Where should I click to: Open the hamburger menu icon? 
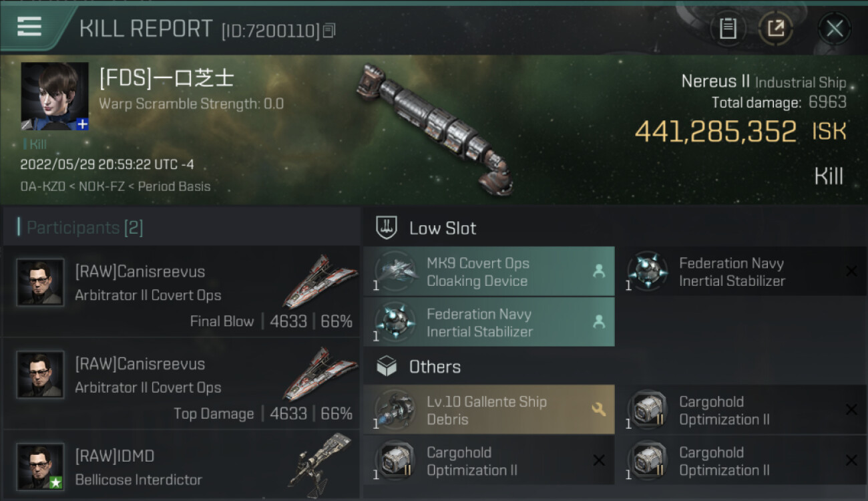(29, 27)
